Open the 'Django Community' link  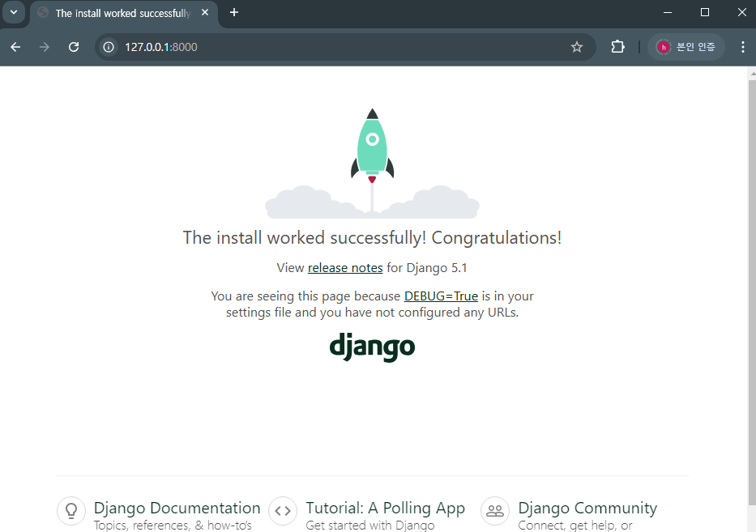pyautogui.click(x=587, y=508)
